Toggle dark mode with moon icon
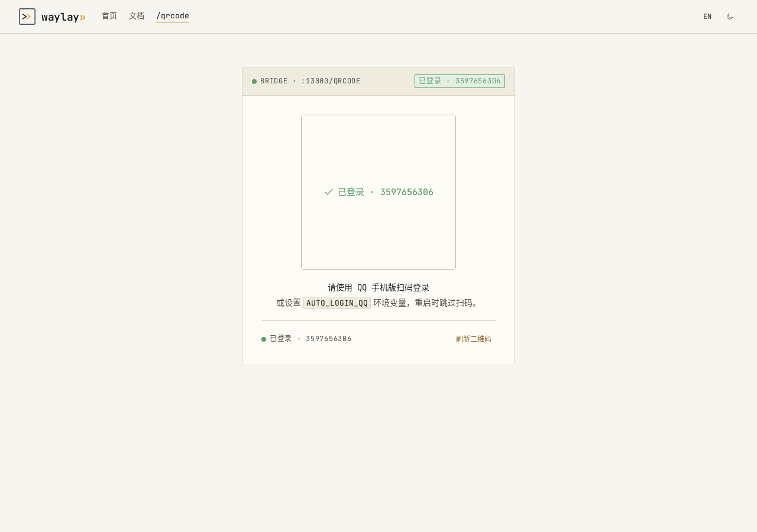Screen dimensions: 757x532 pyautogui.click(x=730, y=17)
